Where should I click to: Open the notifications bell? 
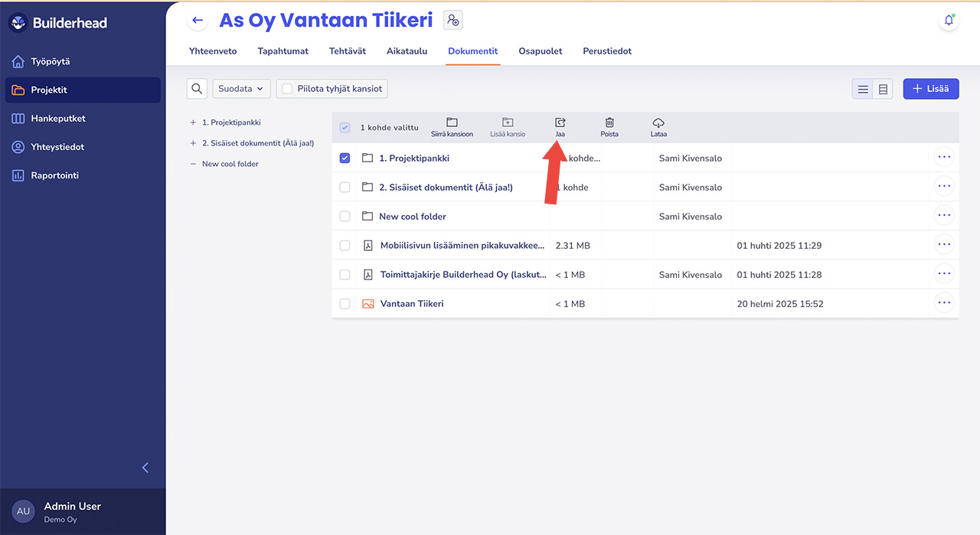coord(949,21)
